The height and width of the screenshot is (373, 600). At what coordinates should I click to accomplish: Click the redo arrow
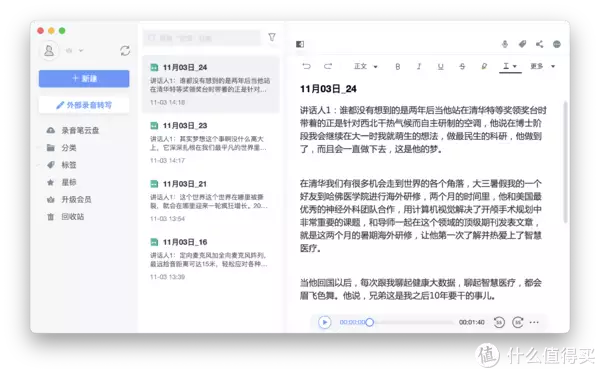point(328,66)
